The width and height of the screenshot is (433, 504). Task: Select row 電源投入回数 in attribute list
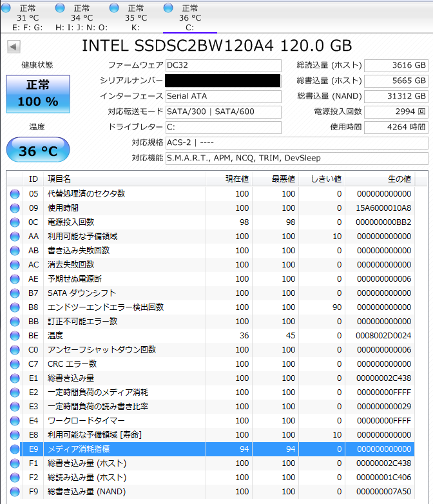211,222
